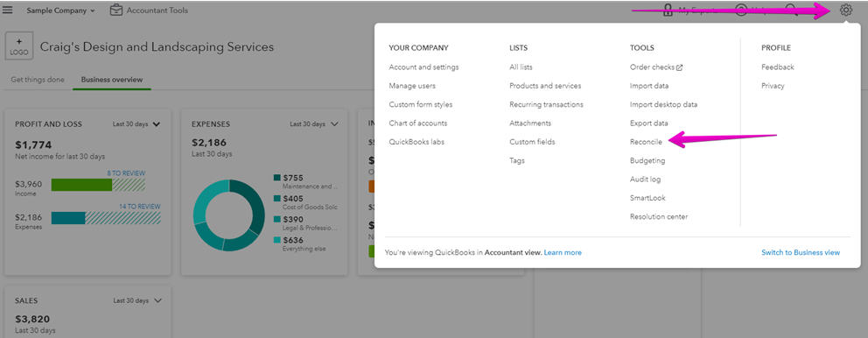Screen dimensions: 868x338
Task: Select Reconcile from the Tools menu
Action: (x=646, y=142)
